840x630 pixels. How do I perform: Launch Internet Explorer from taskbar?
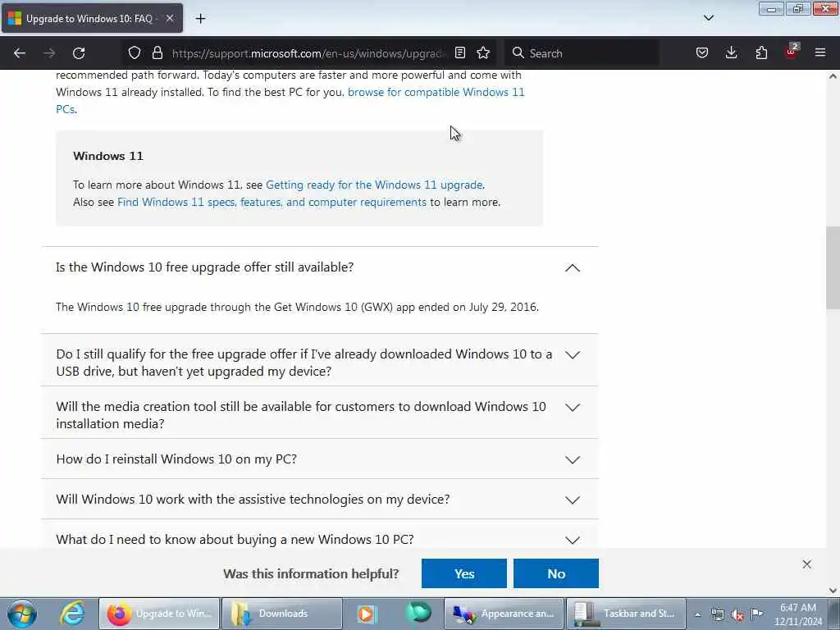(x=72, y=614)
